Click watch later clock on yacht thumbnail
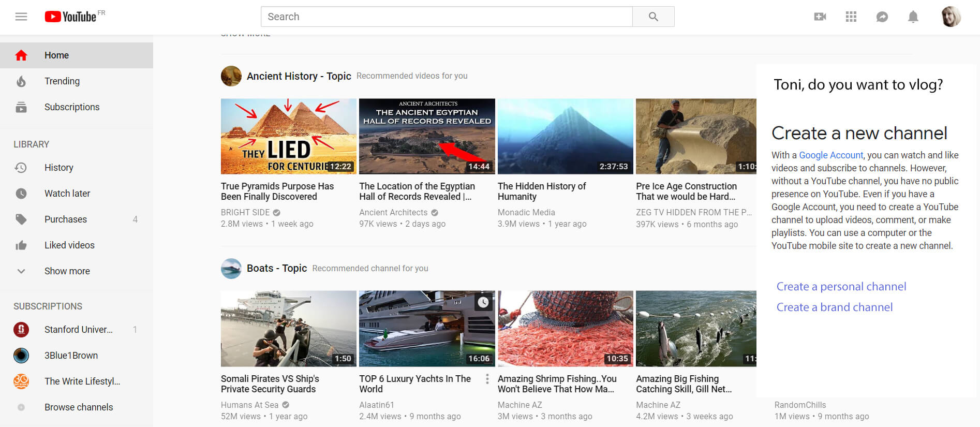Screen dimensions: 980x427 tap(483, 302)
